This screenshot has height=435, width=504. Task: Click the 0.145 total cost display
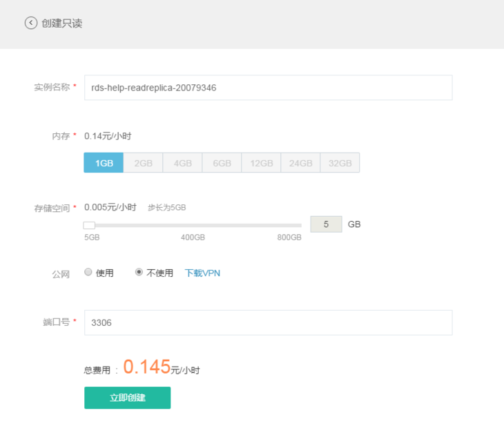[147, 367]
